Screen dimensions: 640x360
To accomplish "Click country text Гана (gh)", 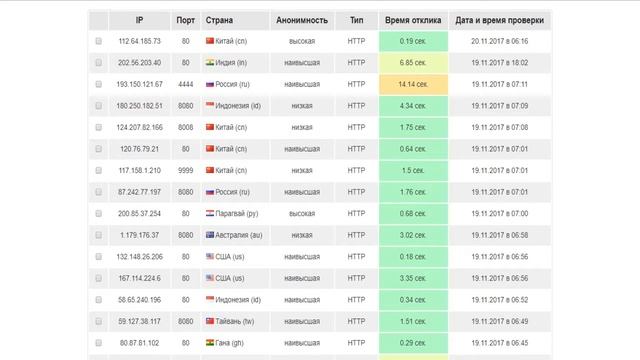I will (x=229, y=343).
